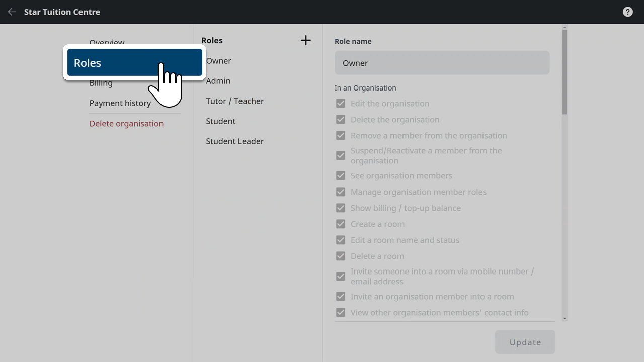
Task: Uncheck 'Delete the organisation' permission
Action: (x=341, y=120)
